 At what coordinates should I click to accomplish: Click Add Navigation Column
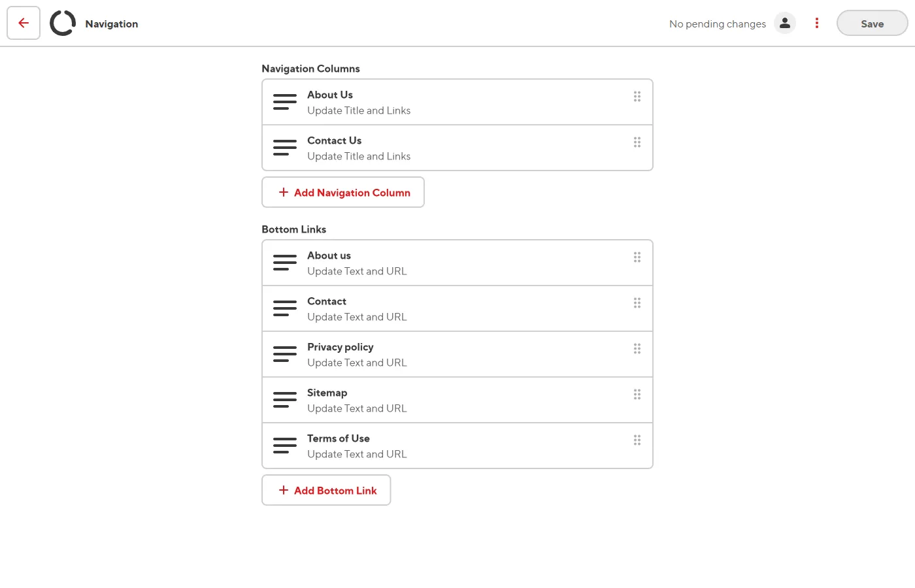(x=343, y=192)
